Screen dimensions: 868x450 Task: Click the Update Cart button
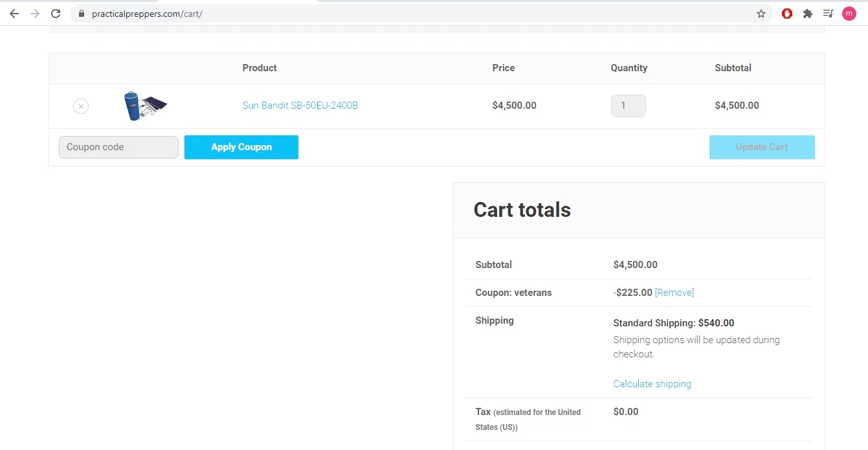tap(762, 147)
